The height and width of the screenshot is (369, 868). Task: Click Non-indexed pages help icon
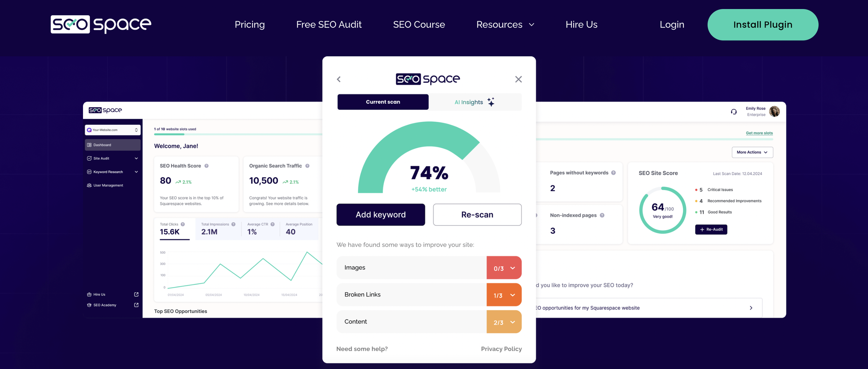coord(602,215)
